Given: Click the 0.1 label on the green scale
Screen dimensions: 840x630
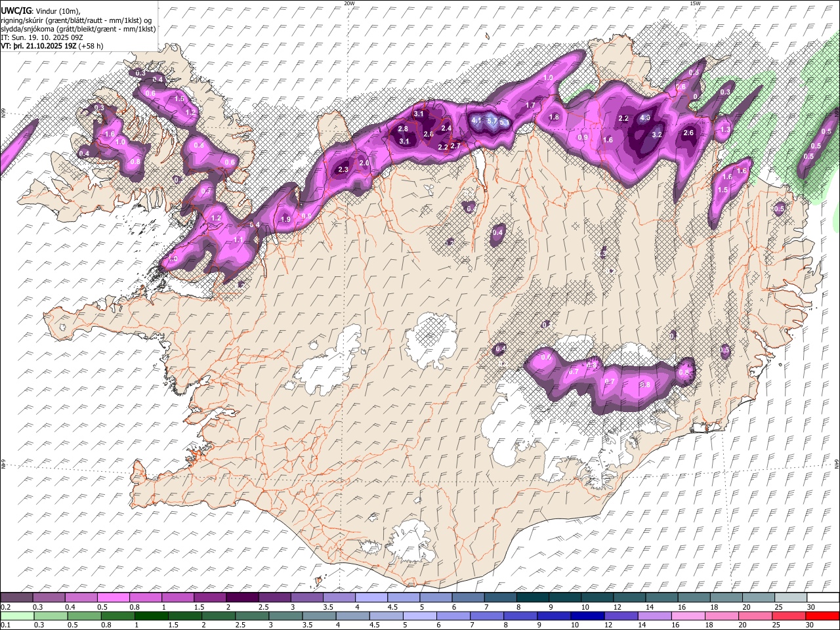Looking at the screenshot, I should click(x=5, y=625).
